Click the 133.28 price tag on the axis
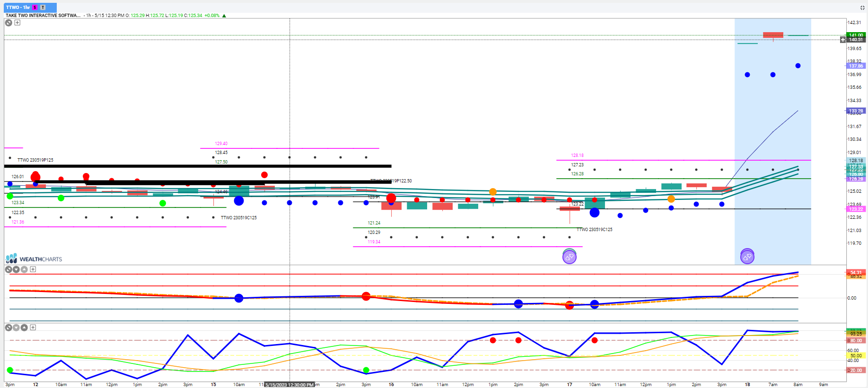The image size is (868, 388). 856,111
